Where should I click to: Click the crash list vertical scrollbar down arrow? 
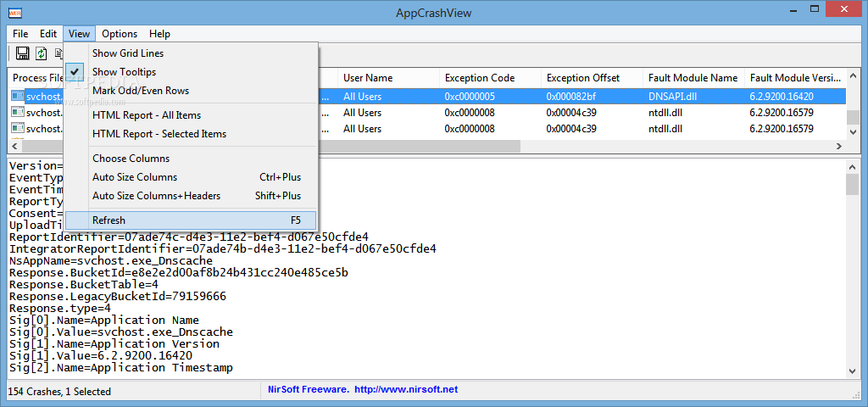(853, 131)
